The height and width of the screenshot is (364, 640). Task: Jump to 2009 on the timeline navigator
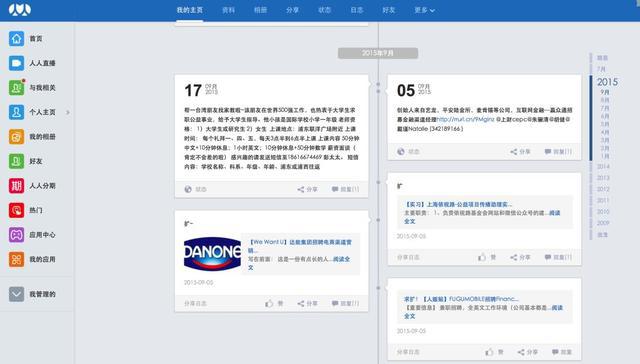(x=603, y=223)
